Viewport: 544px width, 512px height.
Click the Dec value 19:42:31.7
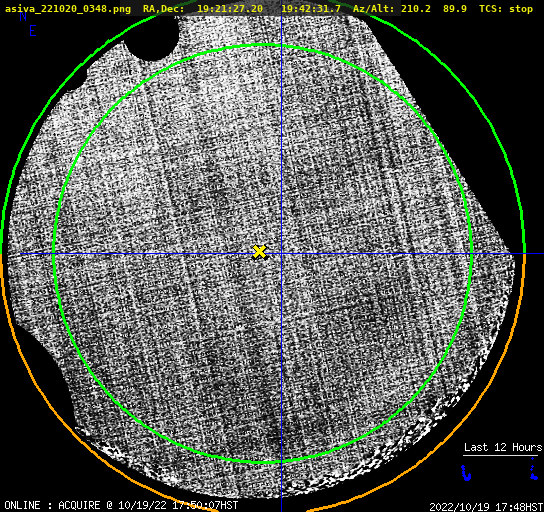(311, 9)
